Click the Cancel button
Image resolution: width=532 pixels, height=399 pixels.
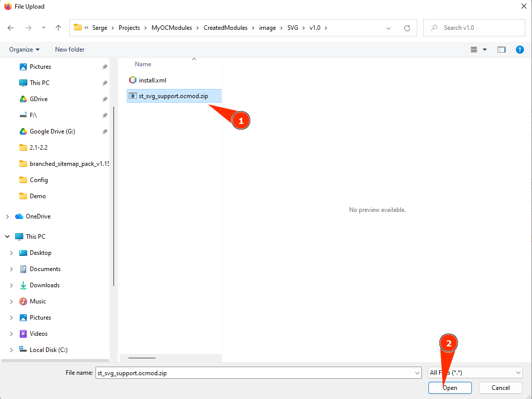tap(501, 388)
